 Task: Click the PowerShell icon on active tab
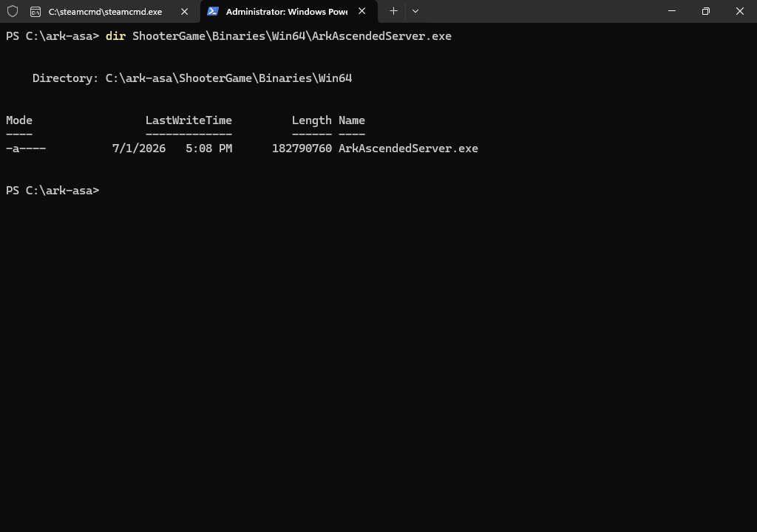pyautogui.click(x=213, y=11)
